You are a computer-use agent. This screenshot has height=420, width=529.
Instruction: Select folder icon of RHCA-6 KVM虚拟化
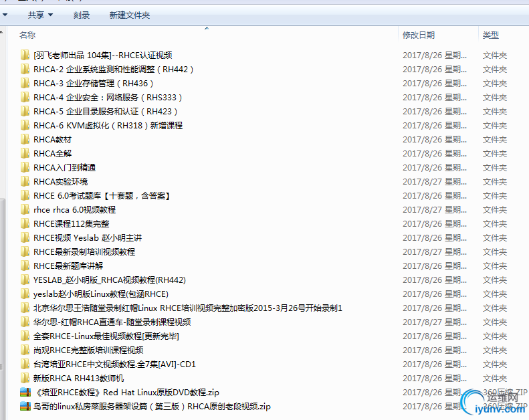click(x=25, y=126)
